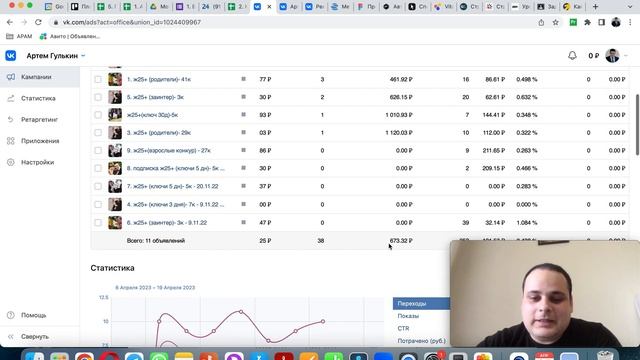Open the Chrome three-dot menu
Image resolution: width=640 pixels, height=360 pixels.
[631, 22]
